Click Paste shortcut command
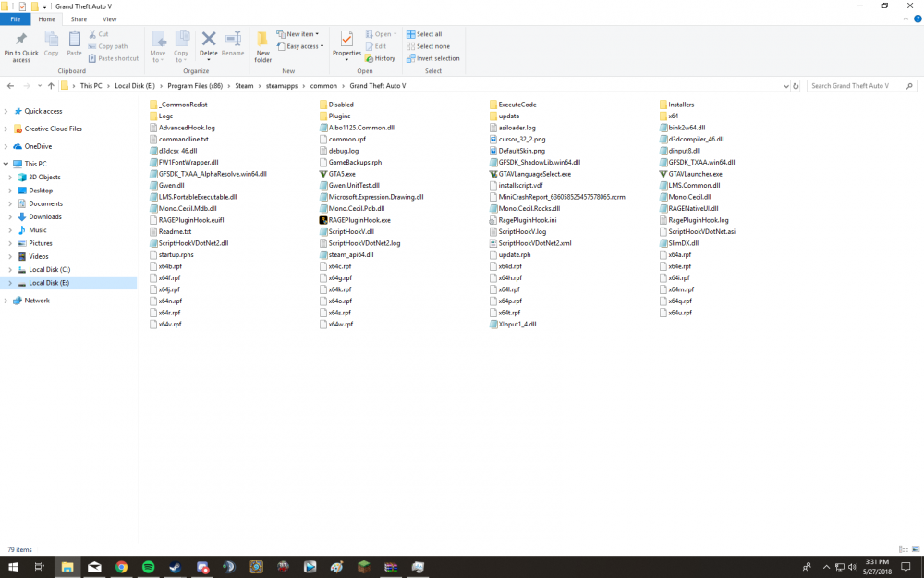This screenshot has width=924, height=578. coord(114,58)
